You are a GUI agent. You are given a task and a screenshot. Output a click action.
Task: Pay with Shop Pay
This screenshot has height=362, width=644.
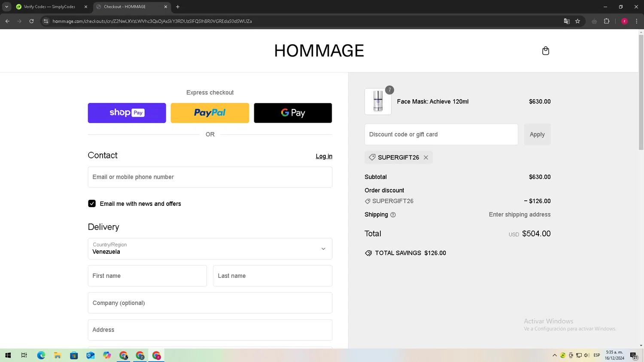(127, 113)
